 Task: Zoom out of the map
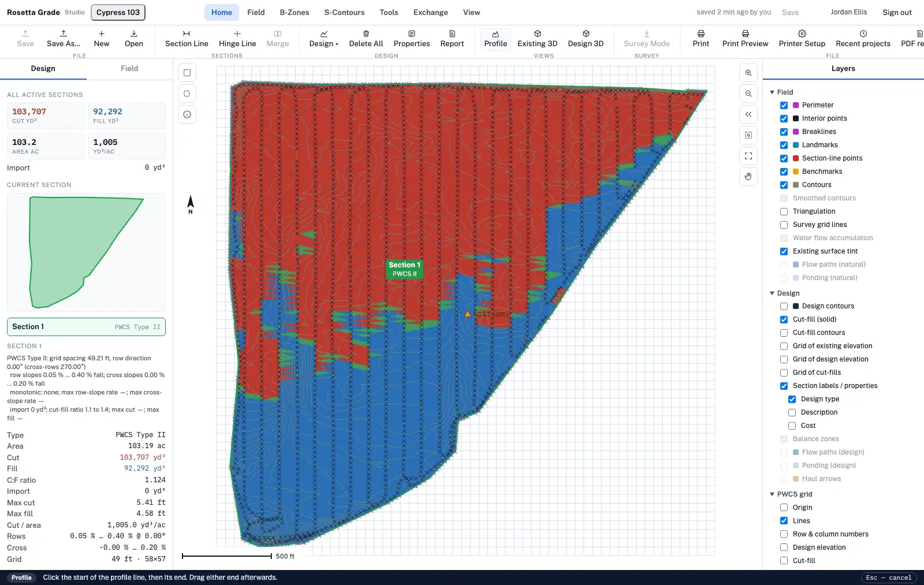748,94
